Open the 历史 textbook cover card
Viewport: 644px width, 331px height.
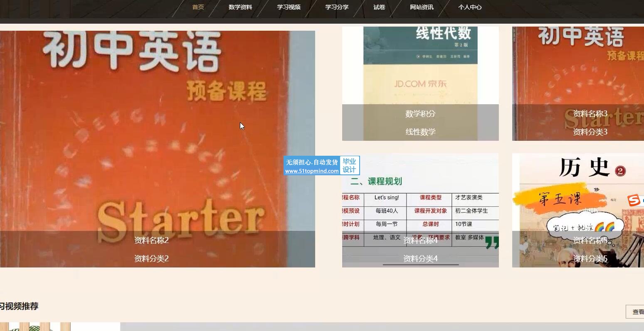578,210
